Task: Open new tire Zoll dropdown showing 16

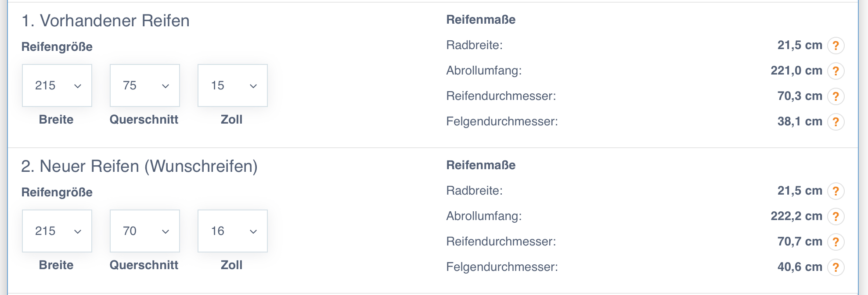Action: [x=233, y=231]
